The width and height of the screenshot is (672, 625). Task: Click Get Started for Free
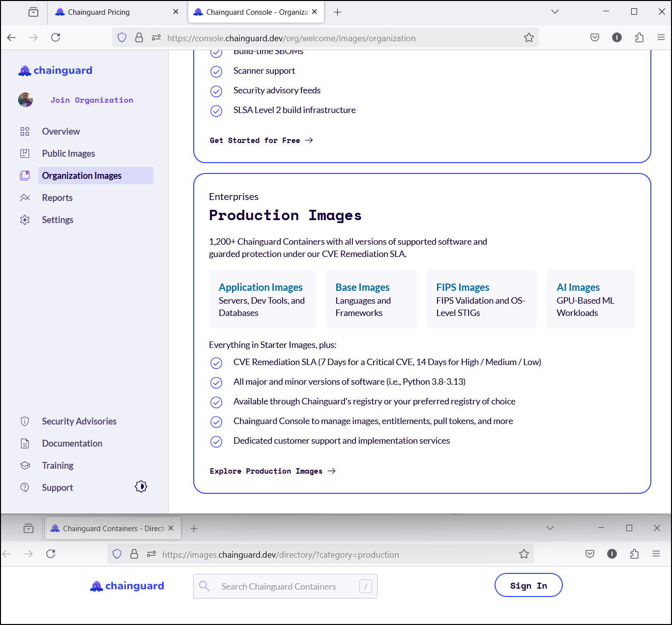pos(262,141)
